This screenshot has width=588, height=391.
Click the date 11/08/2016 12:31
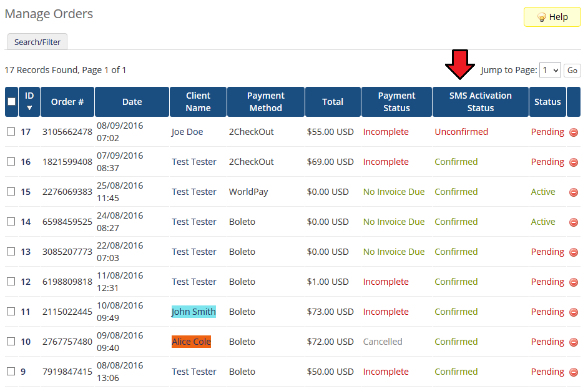click(120, 282)
